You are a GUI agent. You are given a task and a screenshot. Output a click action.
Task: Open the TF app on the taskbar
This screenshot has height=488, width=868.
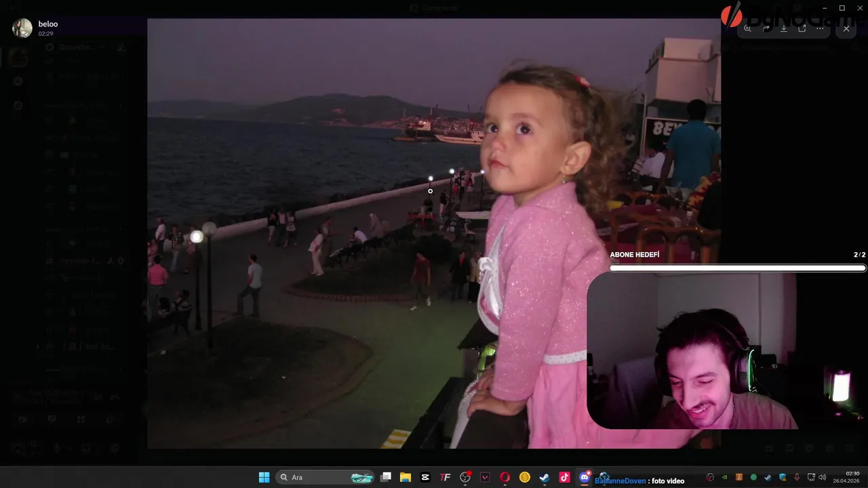click(x=445, y=477)
